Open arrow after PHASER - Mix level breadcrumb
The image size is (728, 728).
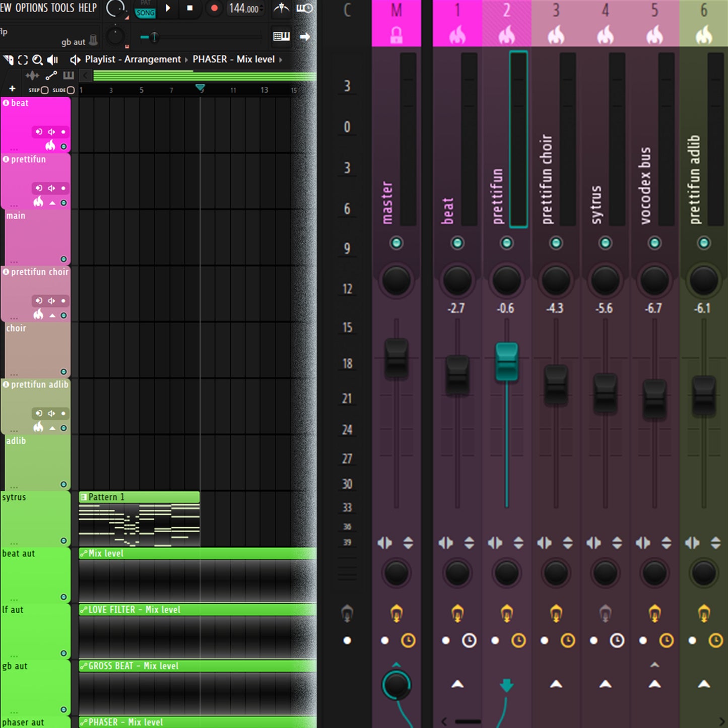tap(281, 60)
